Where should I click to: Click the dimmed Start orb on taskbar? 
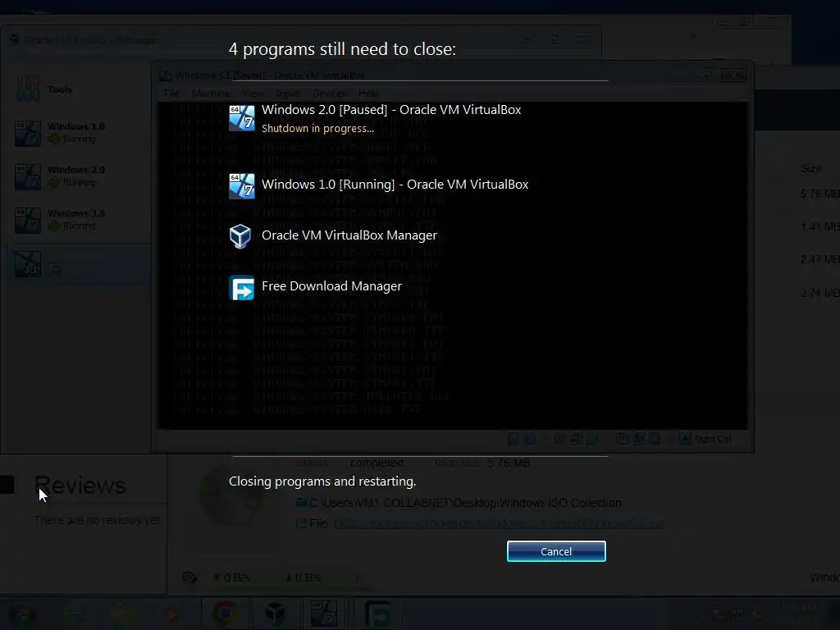point(22,614)
